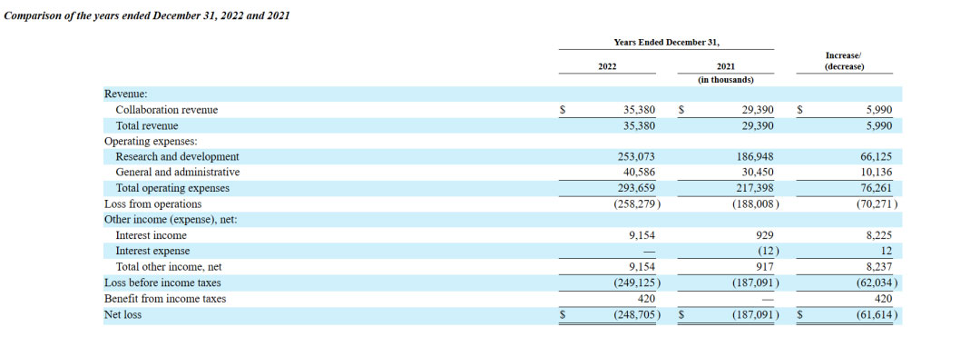This screenshot has width=980, height=337.
Task: Select the 2022 column header
Action: 607,66
